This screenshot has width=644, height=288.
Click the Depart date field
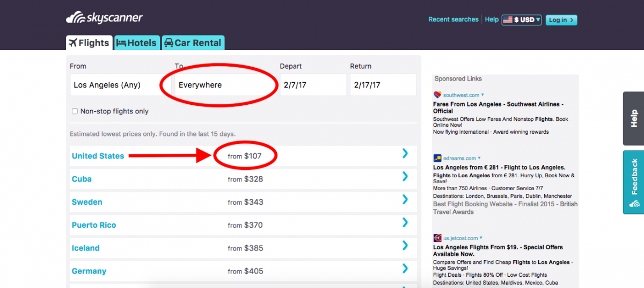click(313, 85)
